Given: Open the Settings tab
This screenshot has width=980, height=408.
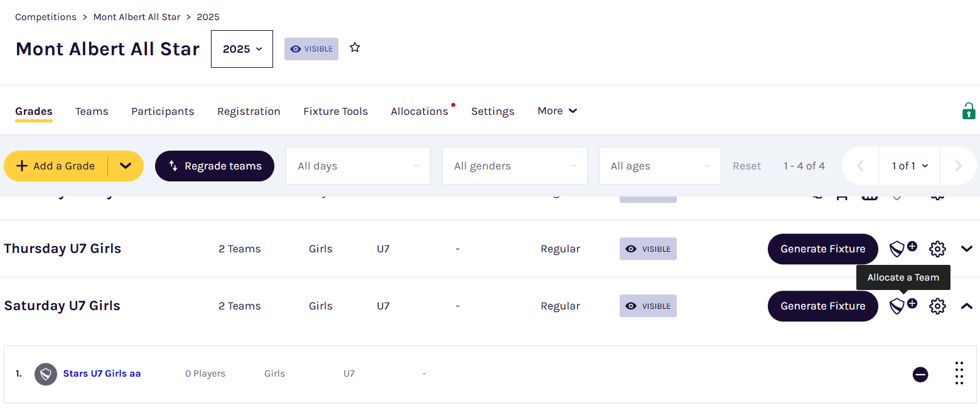Looking at the screenshot, I should (493, 111).
